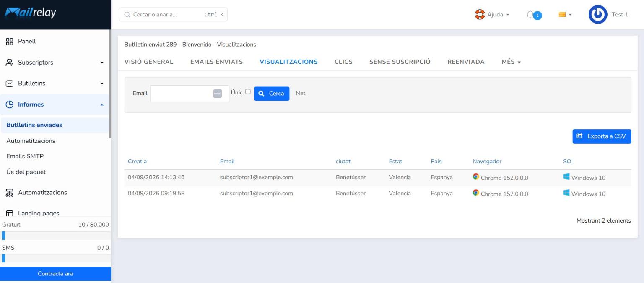Viewport: 644px width, 283px height.
Task: Click the Automatitzacions workflow icon
Action: (9, 193)
